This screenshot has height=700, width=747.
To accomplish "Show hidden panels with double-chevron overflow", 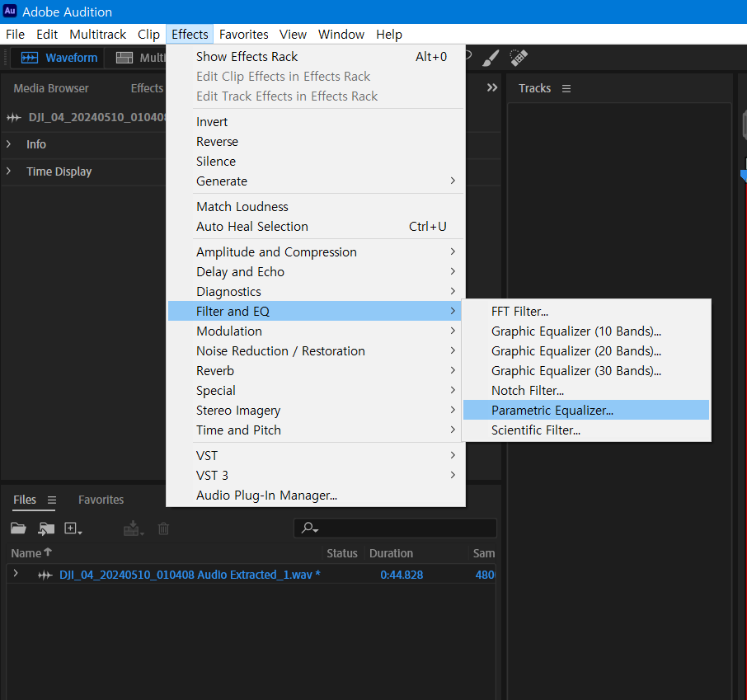I will (x=492, y=87).
